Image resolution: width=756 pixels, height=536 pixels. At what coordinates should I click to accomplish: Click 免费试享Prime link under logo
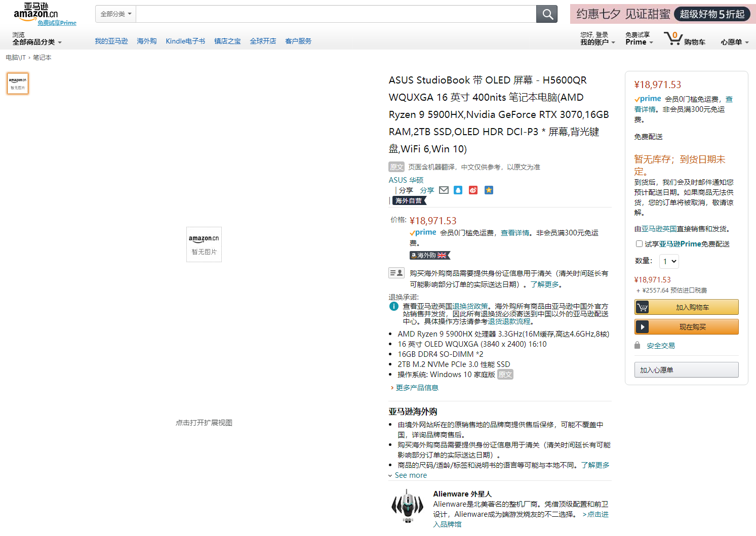57,23
